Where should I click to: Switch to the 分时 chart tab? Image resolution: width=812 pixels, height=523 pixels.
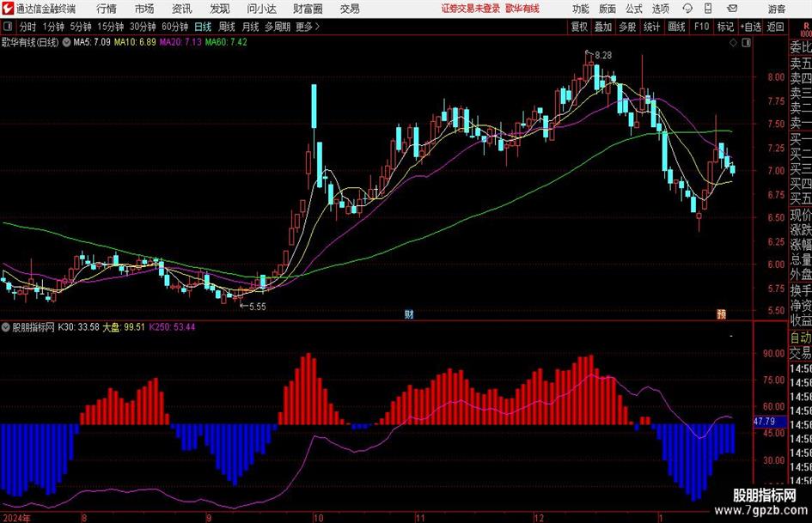click(x=27, y=27)
